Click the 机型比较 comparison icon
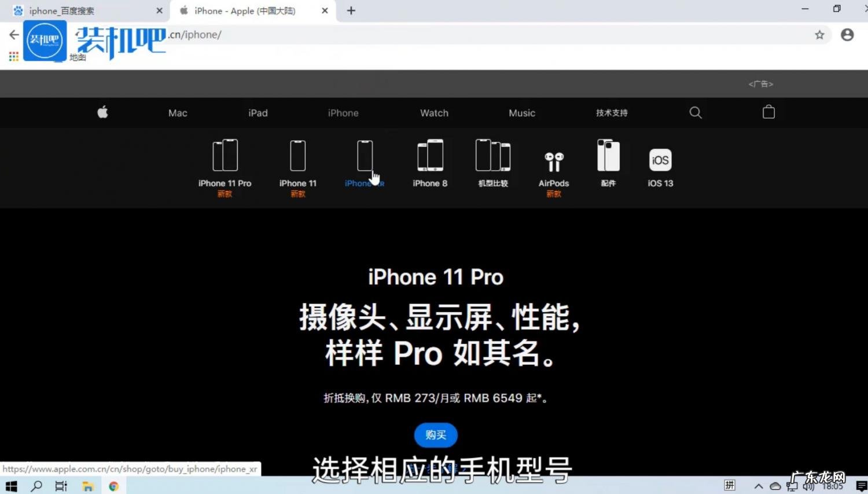This screenshot has height=494, width=868. pos(492,155)
